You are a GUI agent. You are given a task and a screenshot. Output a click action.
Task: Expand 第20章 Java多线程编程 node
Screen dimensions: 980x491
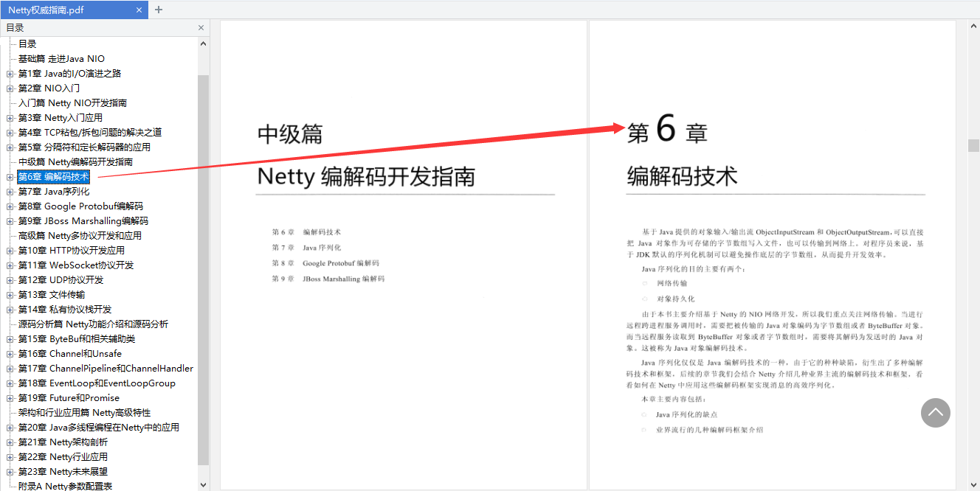click(10, 428)
